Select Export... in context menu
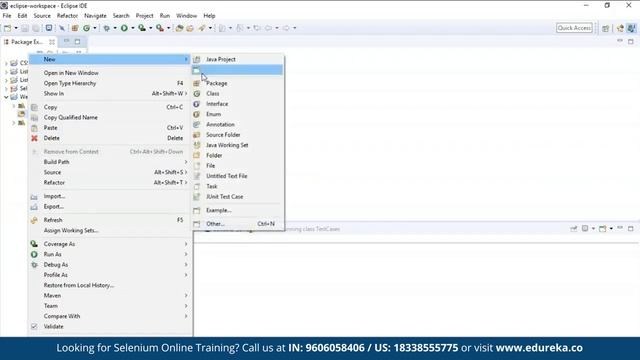640x360 pixels. tap(110, 207)
